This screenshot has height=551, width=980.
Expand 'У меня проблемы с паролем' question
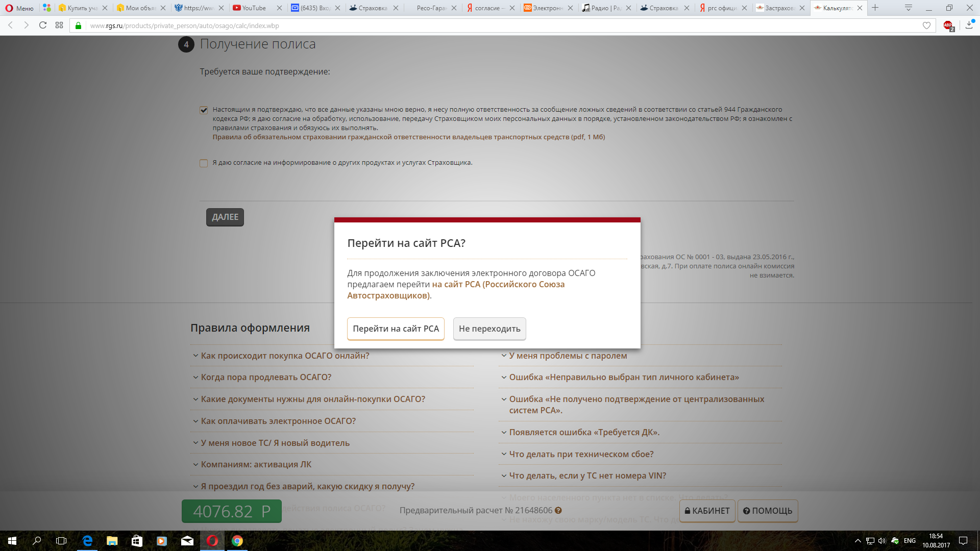[568, 356]
